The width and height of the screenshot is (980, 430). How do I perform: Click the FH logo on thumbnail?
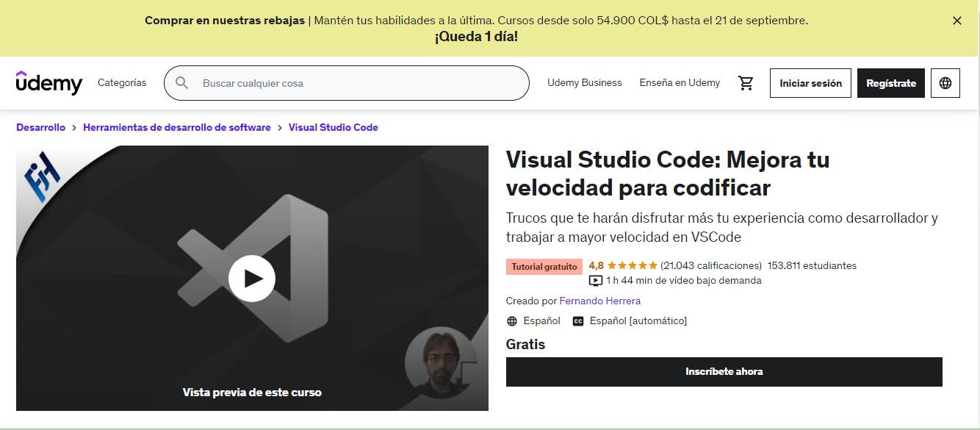pos(42,176)
